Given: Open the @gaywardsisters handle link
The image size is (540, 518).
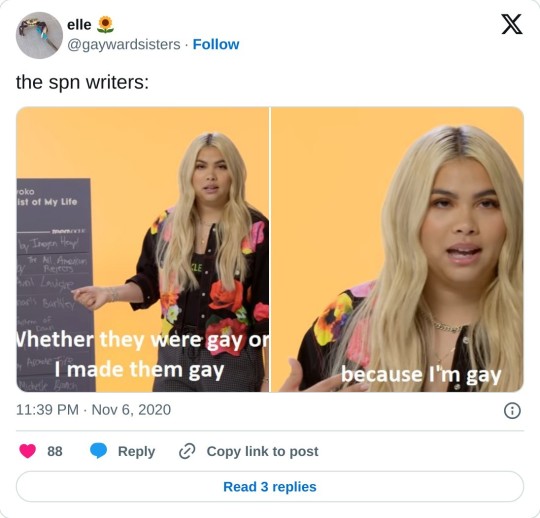Looking at the screenshot, I should (x=124, y=44).
